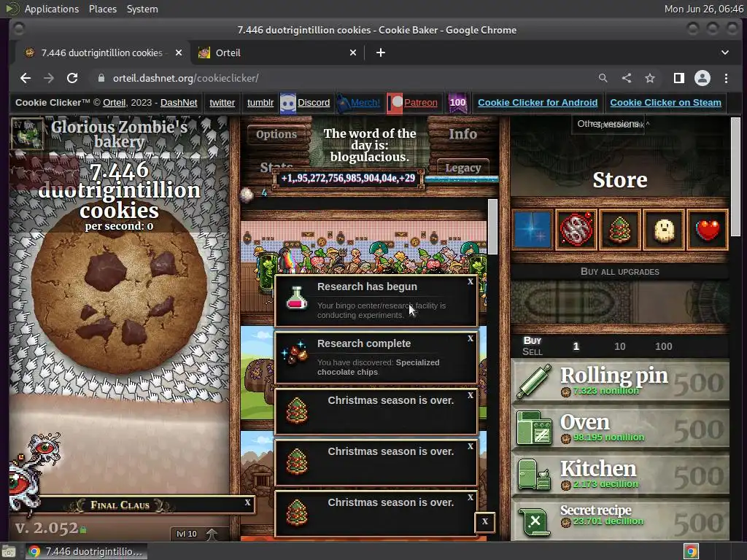
Task: Open the Discord link
Action: coord(314,102)
